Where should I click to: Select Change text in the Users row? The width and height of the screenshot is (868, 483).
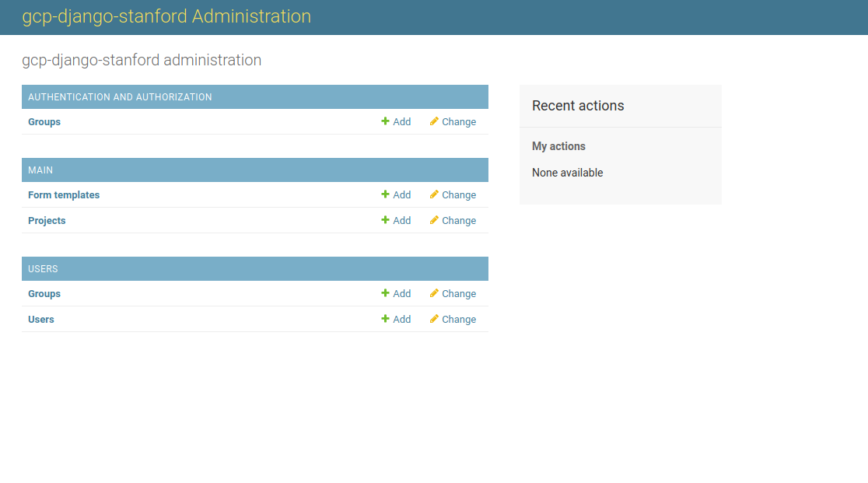pos(459,319)
